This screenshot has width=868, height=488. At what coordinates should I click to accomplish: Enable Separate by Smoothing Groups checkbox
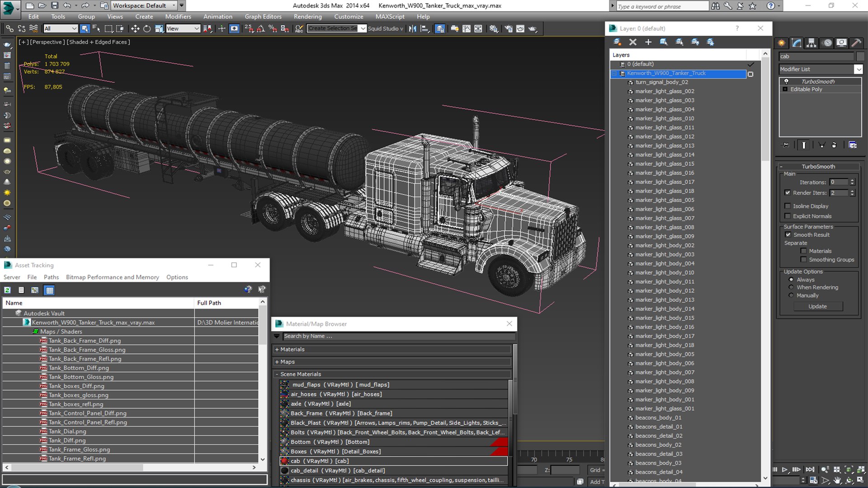803,259
